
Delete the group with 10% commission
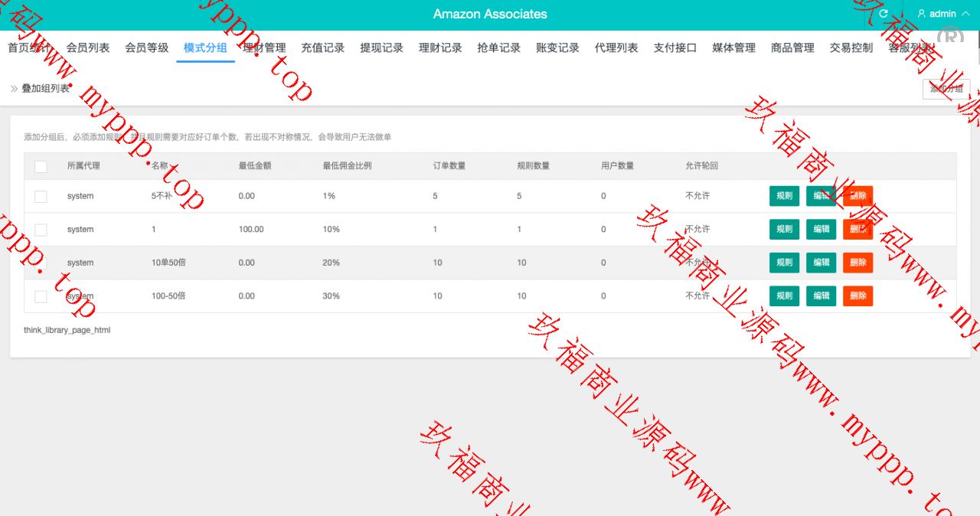click(857, 230)
